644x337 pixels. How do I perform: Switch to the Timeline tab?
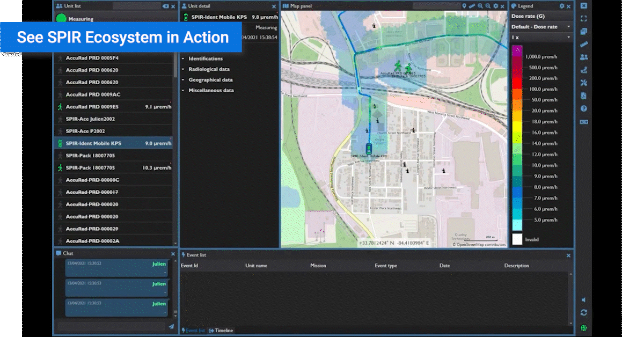coord(221,331)
